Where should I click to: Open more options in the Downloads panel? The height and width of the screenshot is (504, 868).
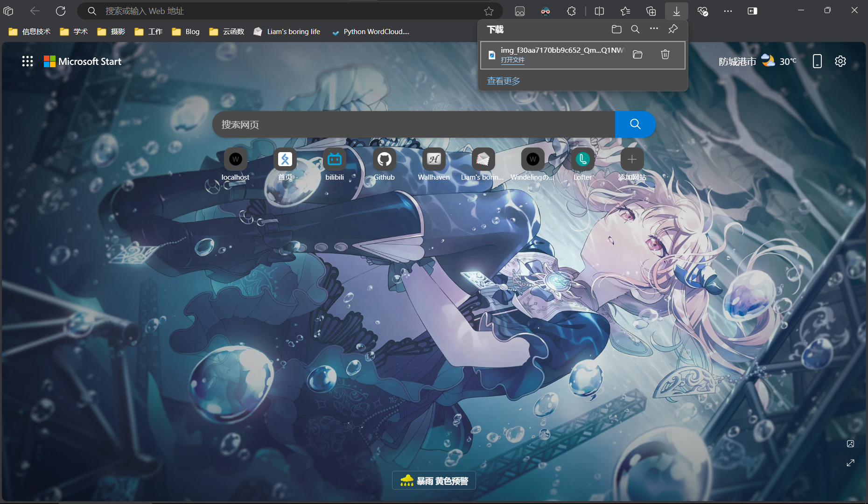(654, 29)
